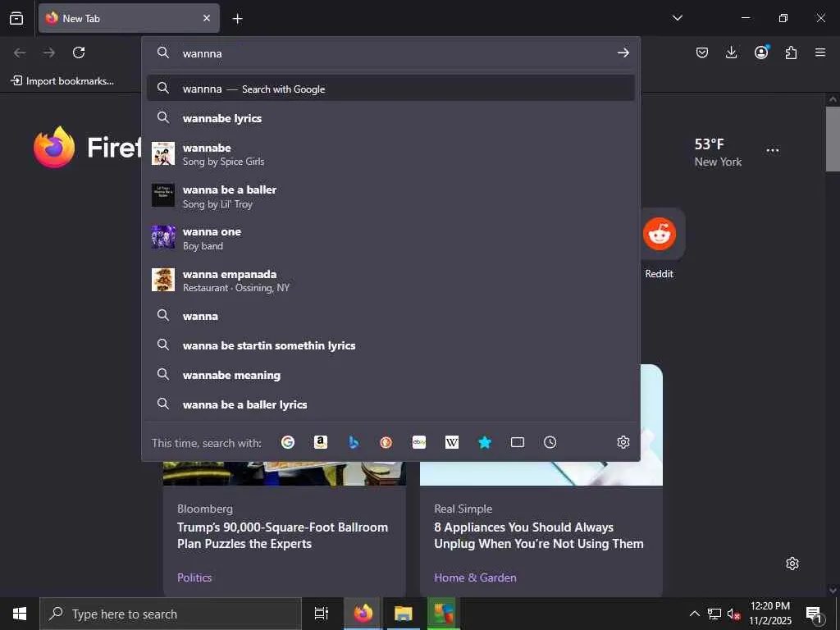Open File Explorer from the taskbar
The height and width of the screenshot is (630, 840).
click(404, 614)
